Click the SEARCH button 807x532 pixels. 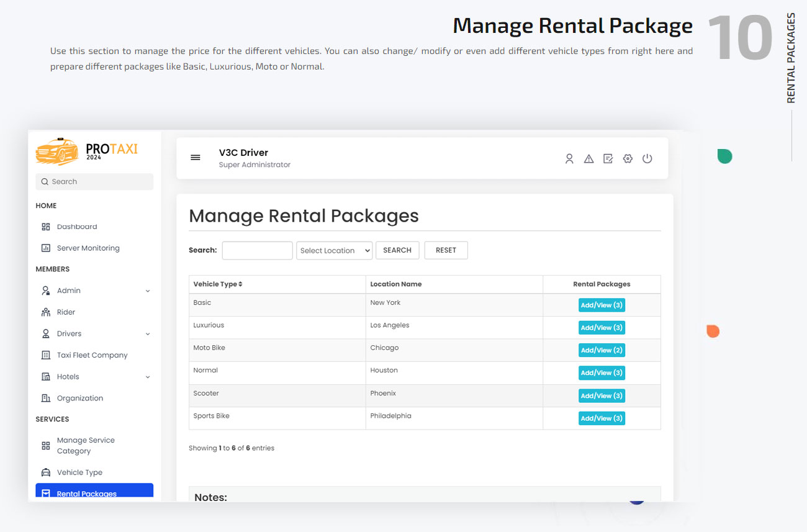[397, 250]
